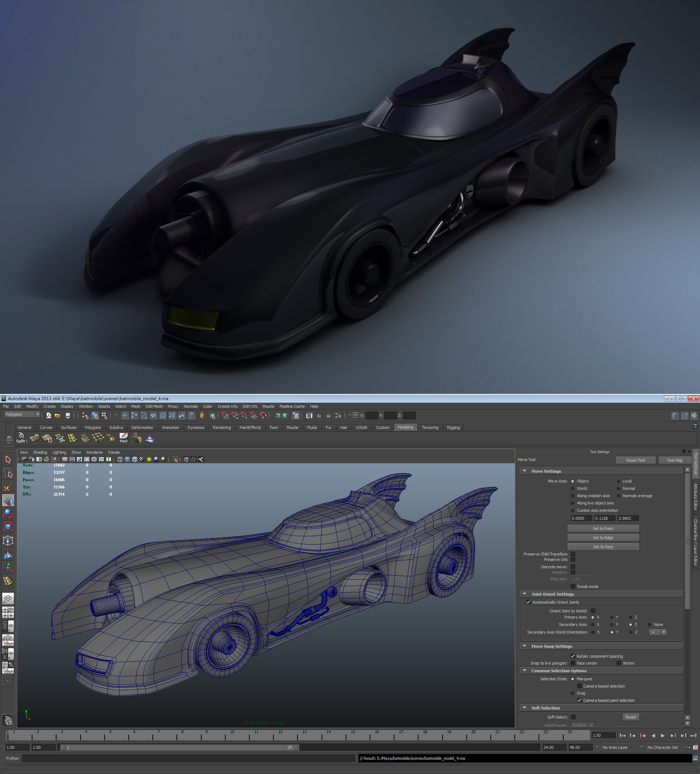Click the Set to Face button
The image size is (700, 774).
[x=603, y=546]
